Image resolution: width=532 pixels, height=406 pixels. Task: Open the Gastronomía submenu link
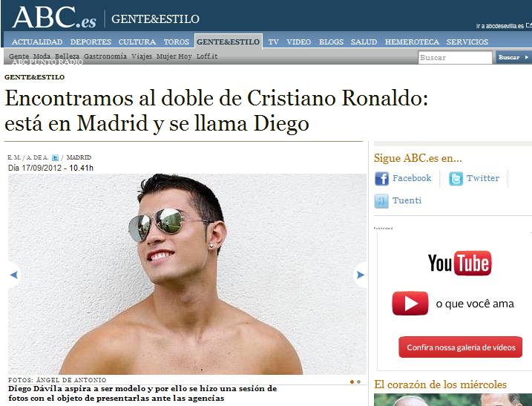click(x=105, y=56)
